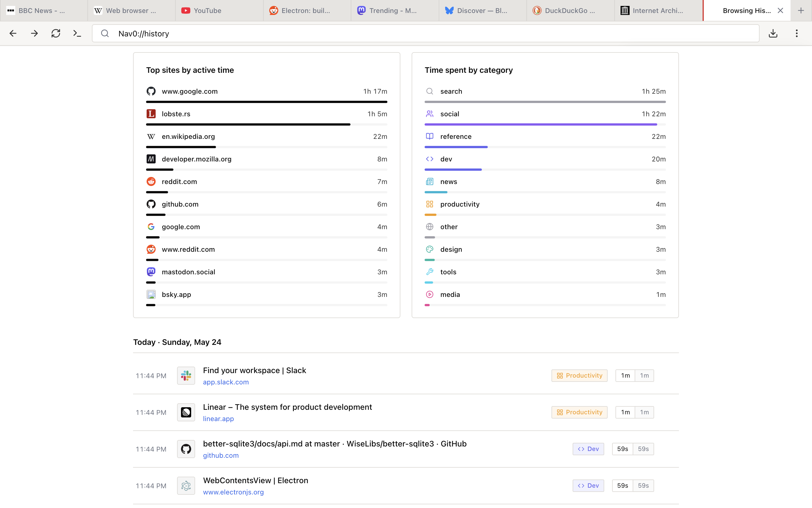
Task: Click the bsky.app icon in top sites
Action: pos(151,294)
